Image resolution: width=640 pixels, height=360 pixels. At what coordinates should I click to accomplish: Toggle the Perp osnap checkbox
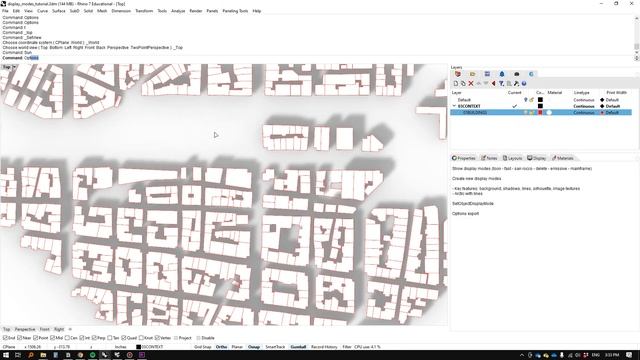click(94, 338)
